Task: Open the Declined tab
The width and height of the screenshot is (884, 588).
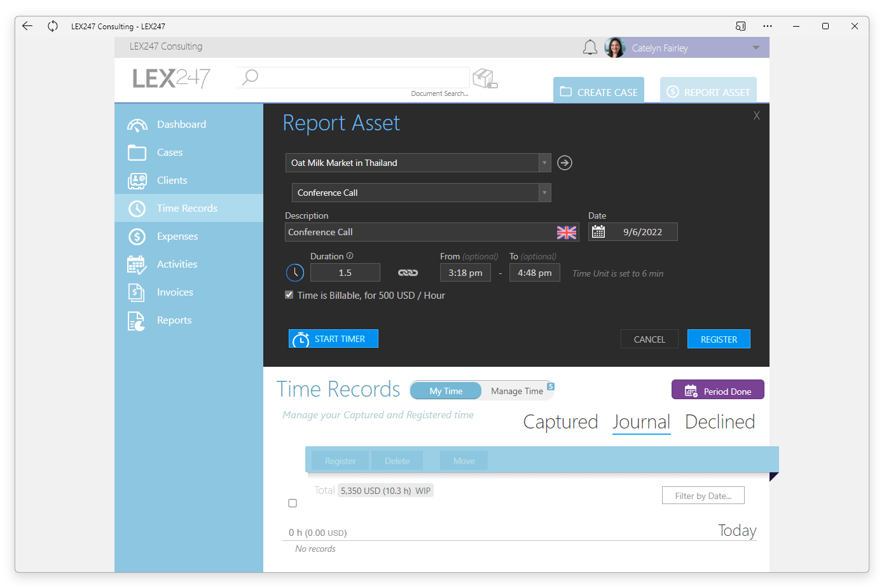Action: click(x=720, y=422)
